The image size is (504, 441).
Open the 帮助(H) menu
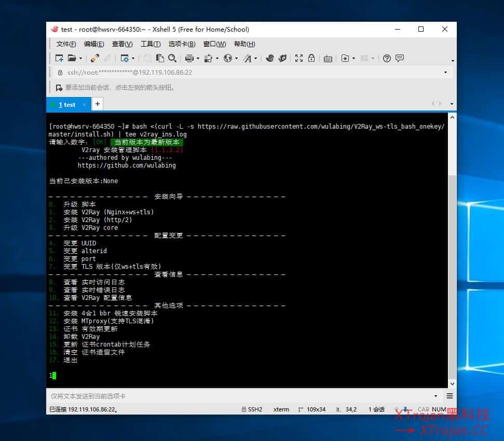tap(244, 44)
